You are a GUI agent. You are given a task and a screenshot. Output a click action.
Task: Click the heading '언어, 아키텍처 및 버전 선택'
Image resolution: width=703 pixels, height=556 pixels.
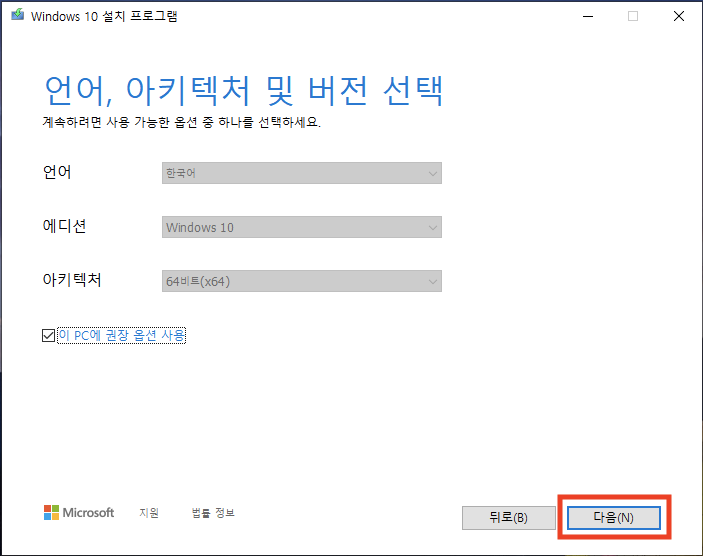(x=244, y=91)
